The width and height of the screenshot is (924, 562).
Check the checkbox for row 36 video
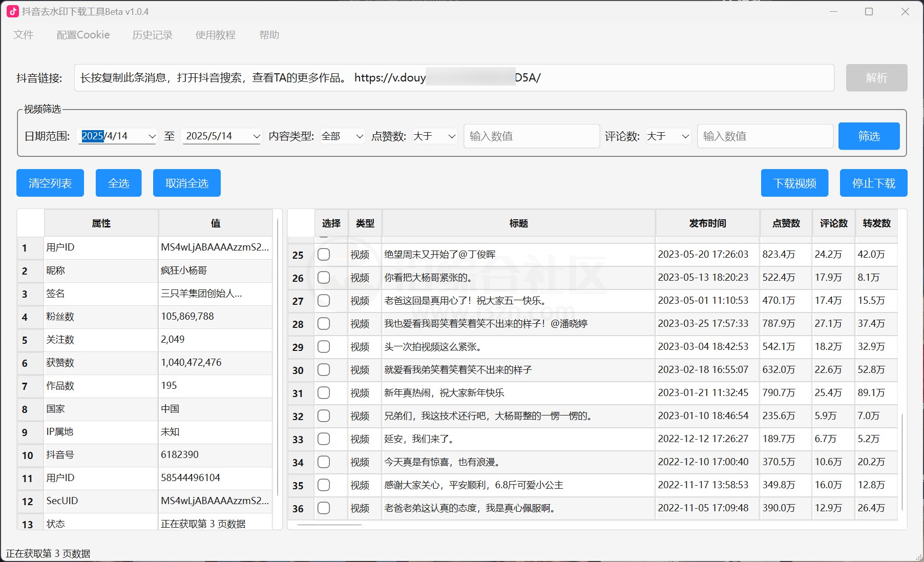323,508
